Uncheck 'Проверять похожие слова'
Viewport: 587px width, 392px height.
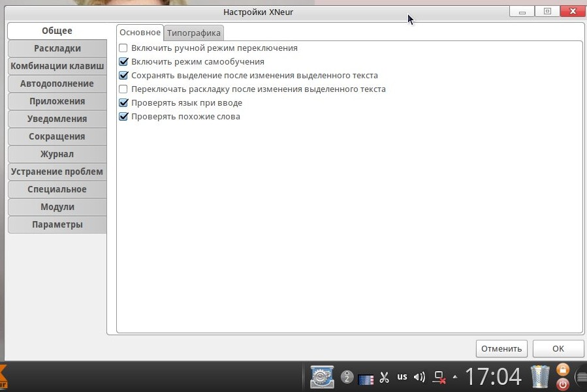(x=123, y=116)
